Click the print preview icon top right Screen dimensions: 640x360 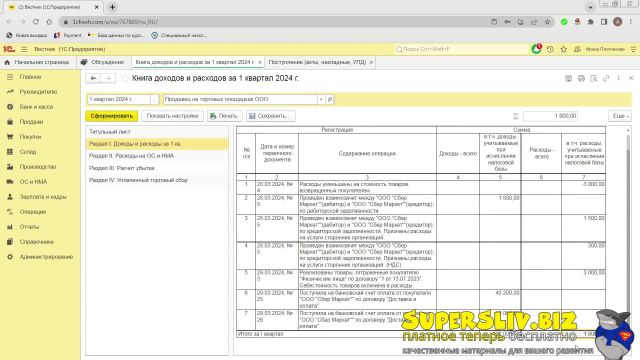click(593, 78)
